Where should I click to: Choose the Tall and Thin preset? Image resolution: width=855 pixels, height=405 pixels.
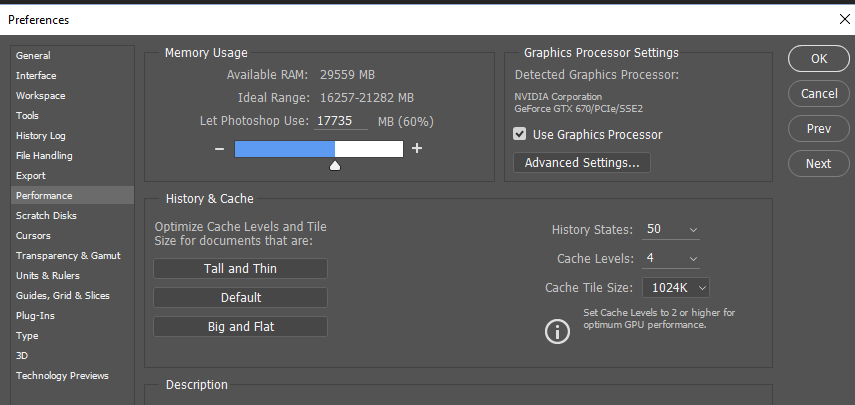pos(240,268)
